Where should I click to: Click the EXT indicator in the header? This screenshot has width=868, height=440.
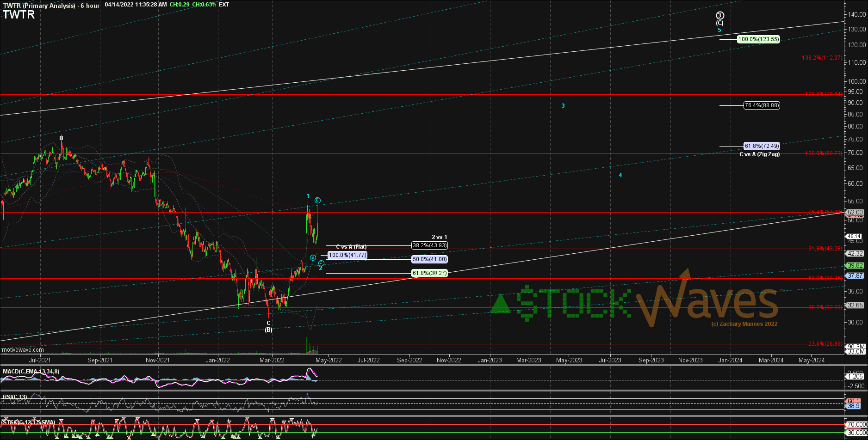tap(224, 5)
